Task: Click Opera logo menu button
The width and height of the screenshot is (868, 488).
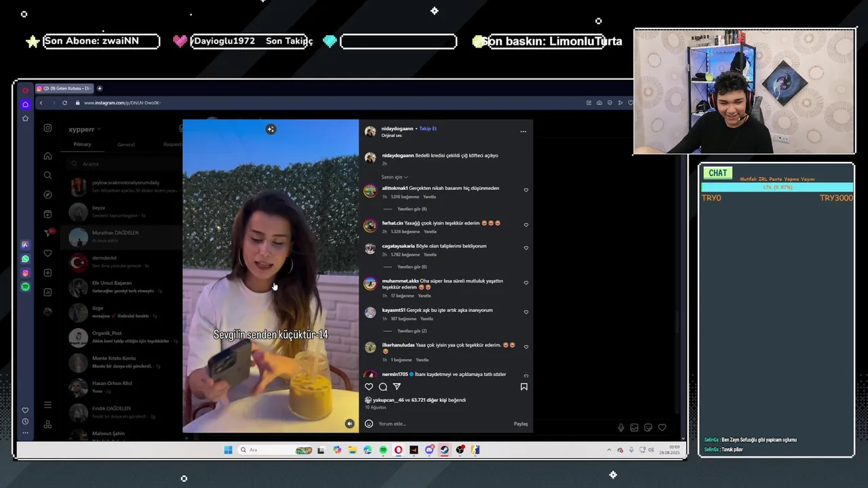Action: coord(25,89)
